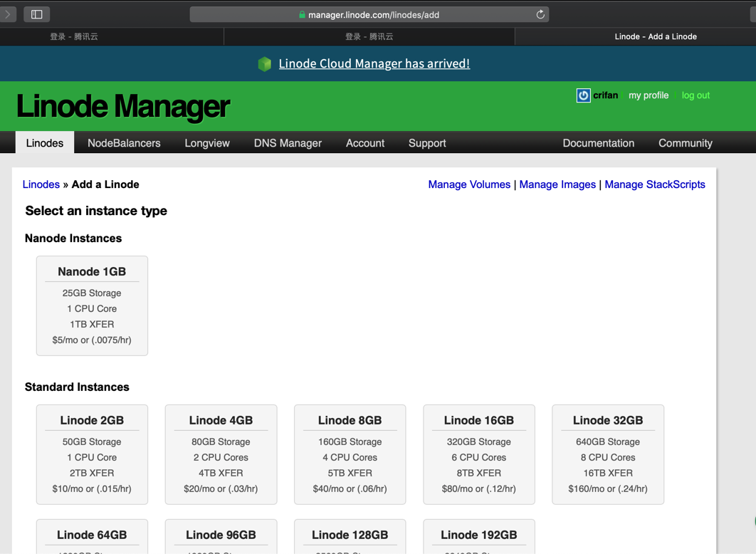
Task: Open the Manage Images link
Action: point(557,184)
